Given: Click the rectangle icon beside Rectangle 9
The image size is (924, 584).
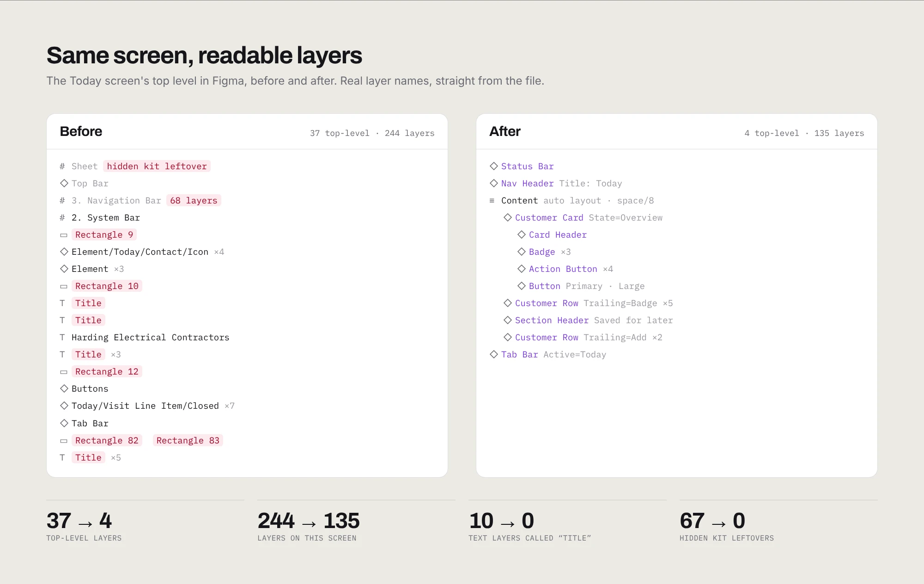Looking at the screenshot, I should pos(64,235).
